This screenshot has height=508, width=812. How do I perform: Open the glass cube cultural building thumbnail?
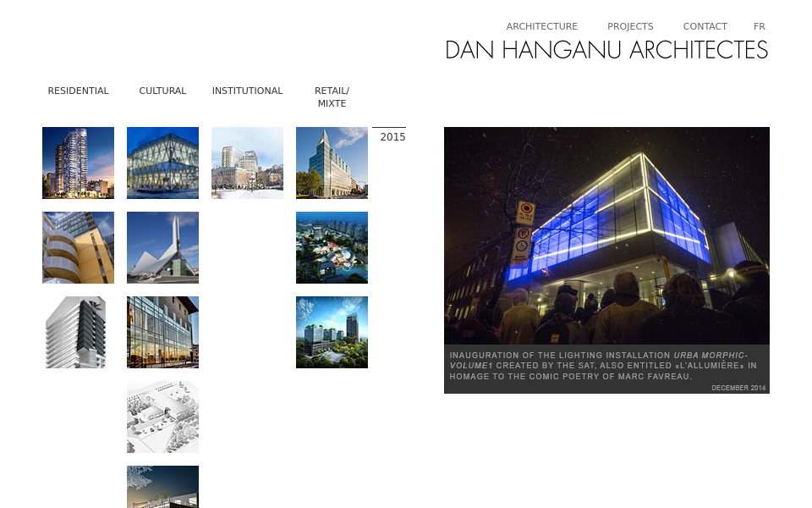(162, 163)
